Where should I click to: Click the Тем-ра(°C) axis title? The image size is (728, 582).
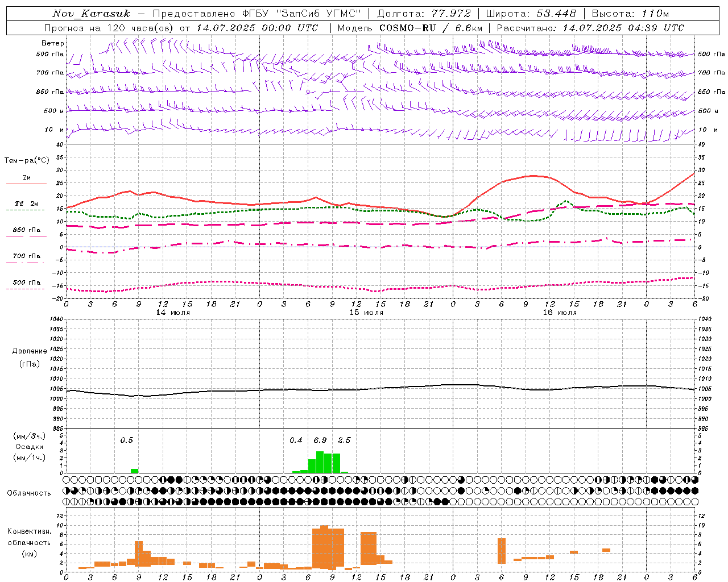(27, 161)
